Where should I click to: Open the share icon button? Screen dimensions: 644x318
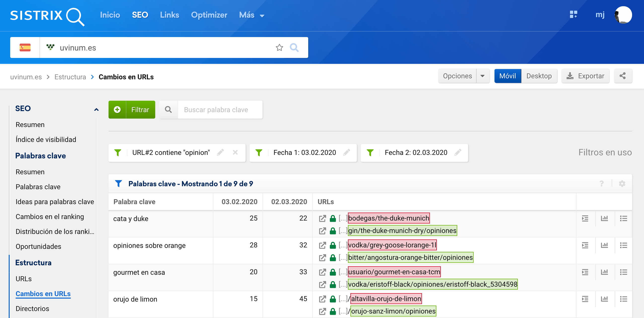622,76
